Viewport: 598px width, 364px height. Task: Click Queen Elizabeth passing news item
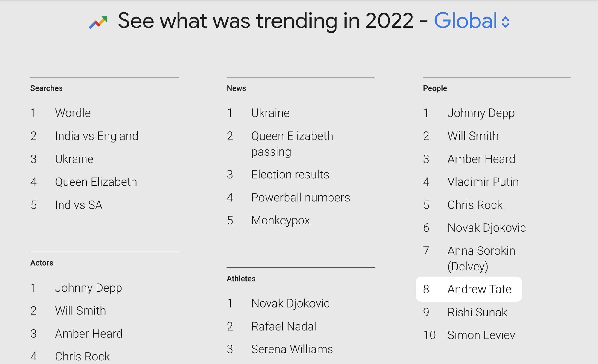click(x=292, y=144)
